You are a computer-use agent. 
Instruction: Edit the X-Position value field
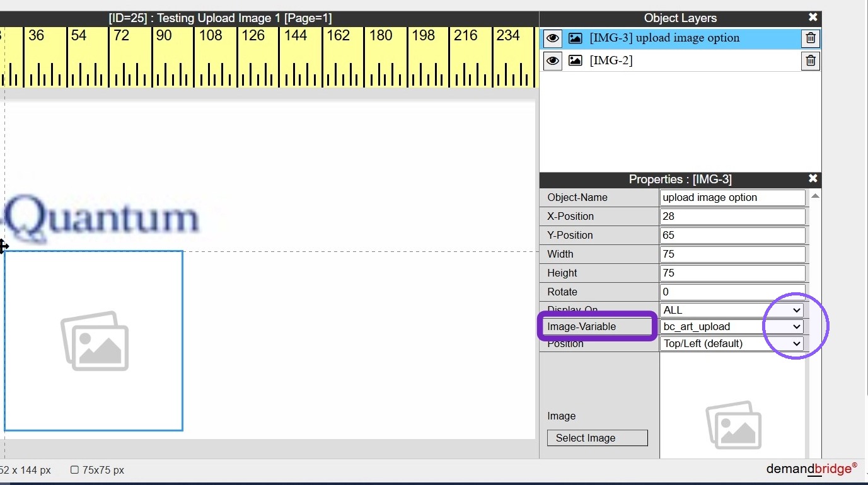[732, 216]
